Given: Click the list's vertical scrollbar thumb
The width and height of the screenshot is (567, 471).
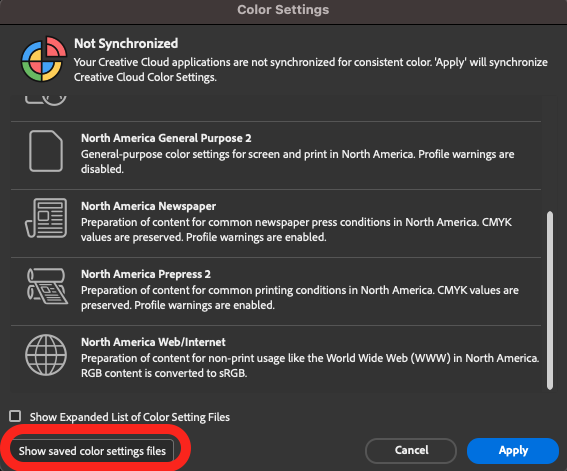Looking at the screenshot, I should pos(550,301).
